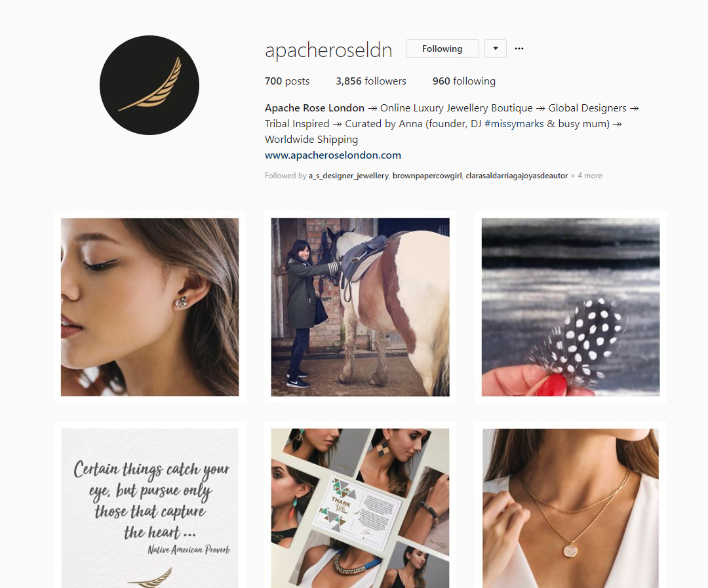Open brownpapercowgirl follower profile

coord(427,176)
